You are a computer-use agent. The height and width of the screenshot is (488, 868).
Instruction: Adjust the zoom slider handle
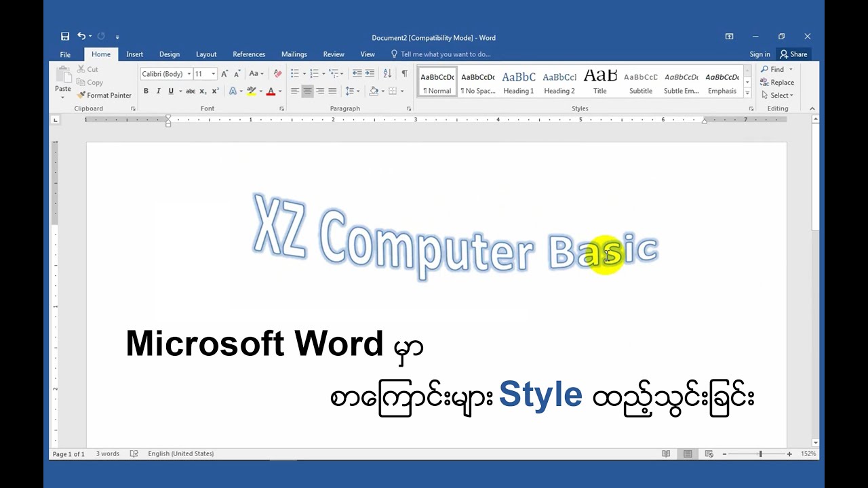tap(760, 454)
